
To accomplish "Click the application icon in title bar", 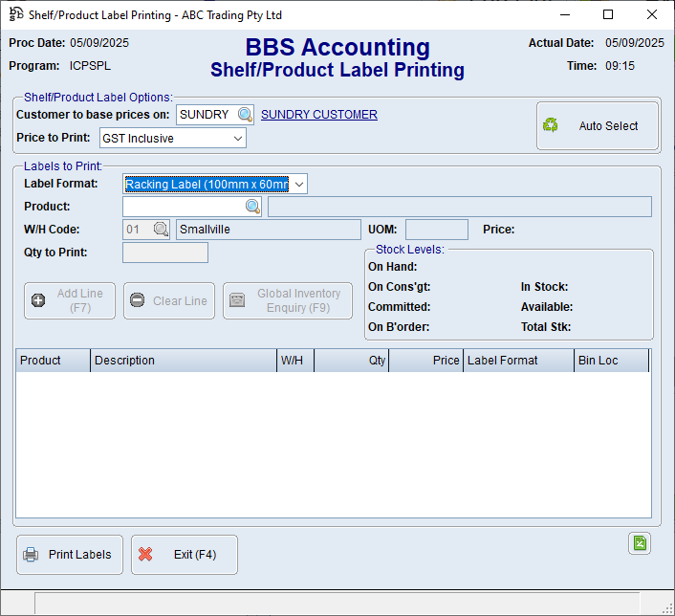I will point(15,14).
